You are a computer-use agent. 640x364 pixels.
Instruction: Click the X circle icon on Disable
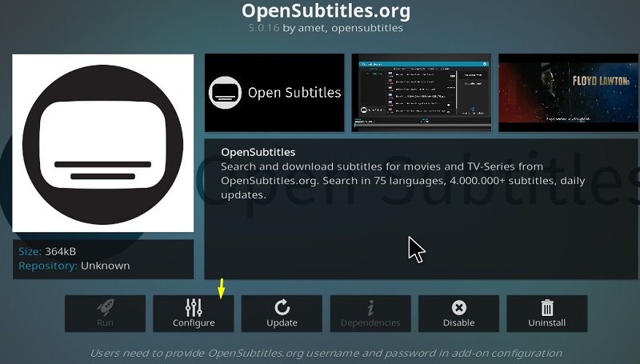458,308
